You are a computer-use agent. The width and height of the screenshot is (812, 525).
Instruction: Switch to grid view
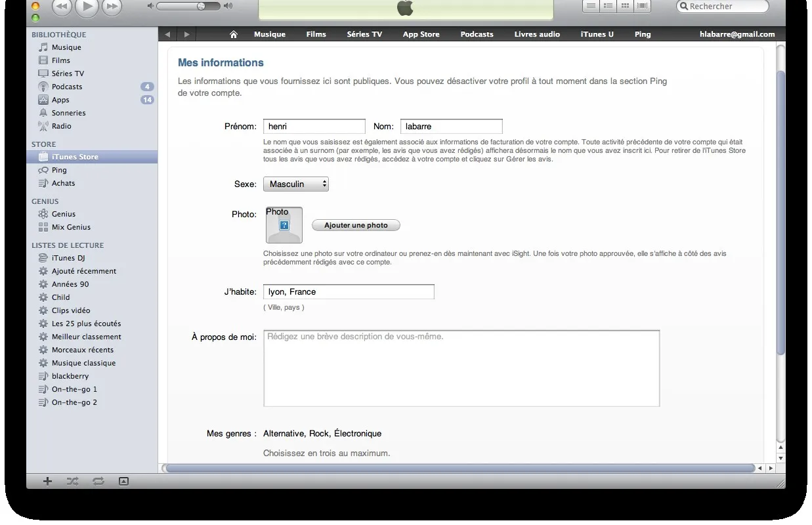[x=625, y=6]
